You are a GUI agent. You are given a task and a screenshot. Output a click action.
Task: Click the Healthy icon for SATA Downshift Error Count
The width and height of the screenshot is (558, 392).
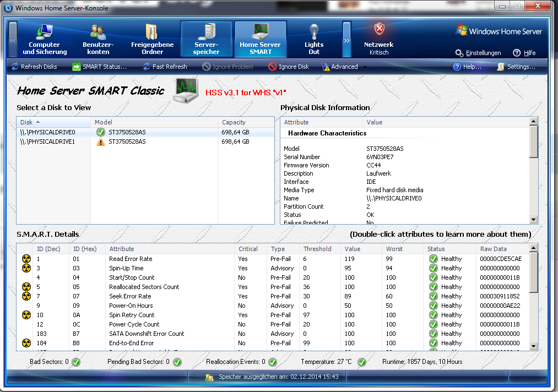tap(434, 334)
